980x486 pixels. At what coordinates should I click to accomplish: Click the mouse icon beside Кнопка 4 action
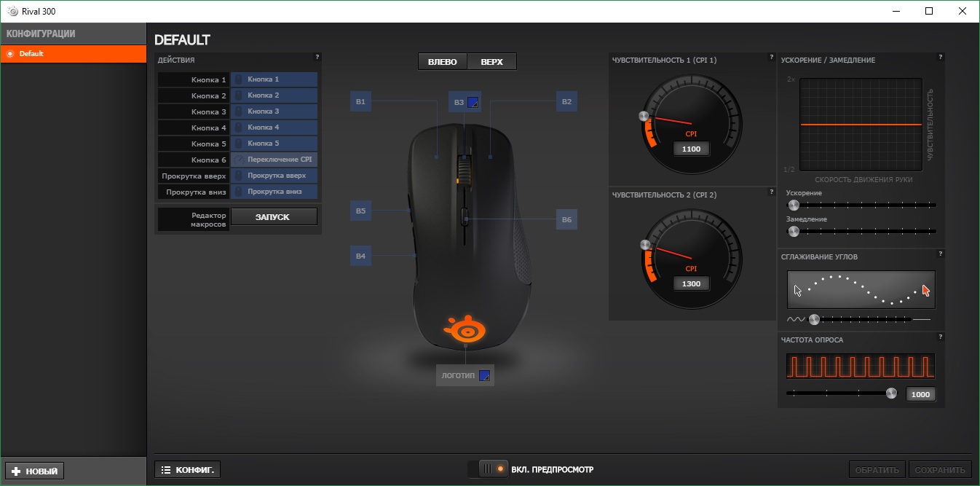click(237, 128)
